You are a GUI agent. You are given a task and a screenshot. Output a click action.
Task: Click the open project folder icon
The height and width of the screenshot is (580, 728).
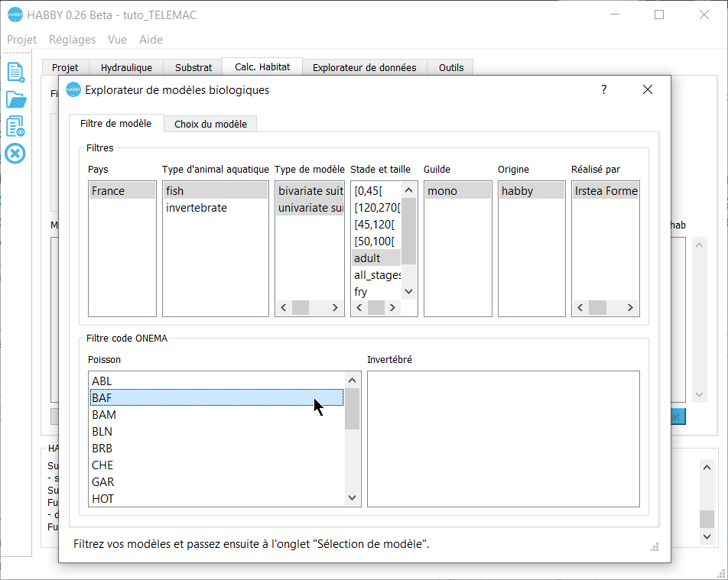click(15, 99)
